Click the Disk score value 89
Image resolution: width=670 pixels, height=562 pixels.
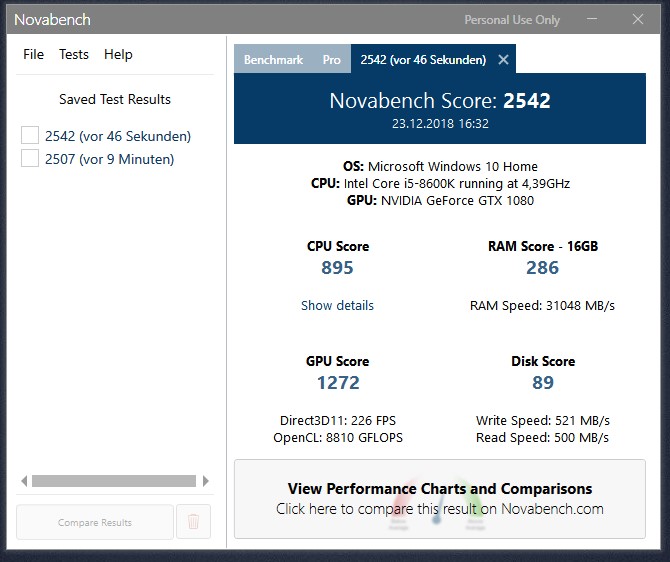543,383
